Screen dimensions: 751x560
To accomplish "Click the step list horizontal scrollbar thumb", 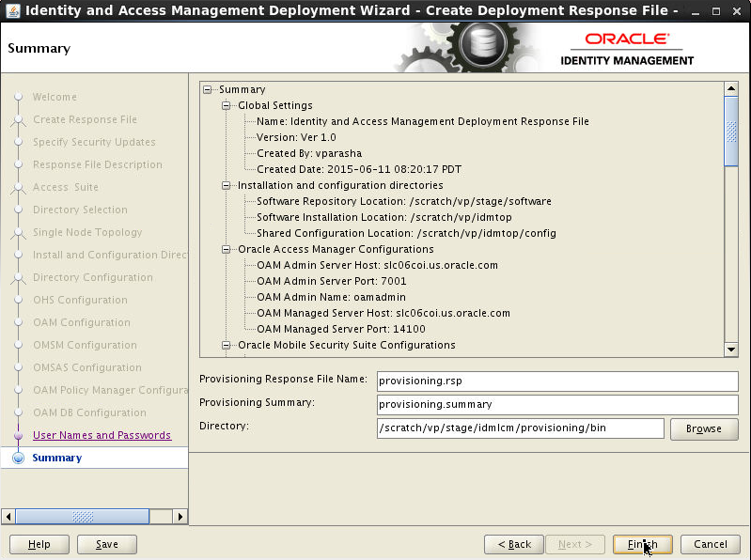I will tap(83, 517).
